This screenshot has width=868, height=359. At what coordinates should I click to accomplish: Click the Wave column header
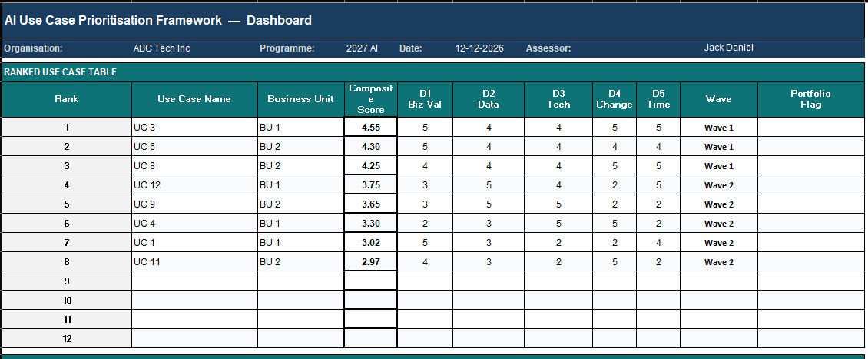(x=718, y=99)
